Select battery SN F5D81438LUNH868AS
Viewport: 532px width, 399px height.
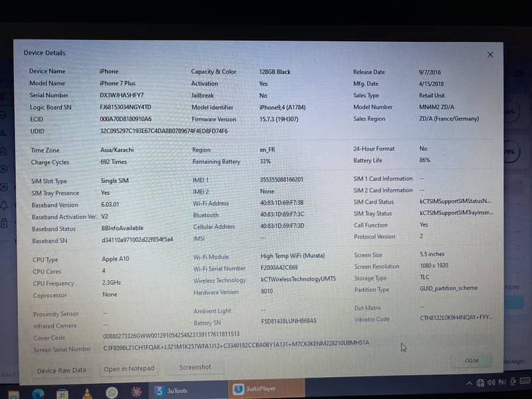289,321
